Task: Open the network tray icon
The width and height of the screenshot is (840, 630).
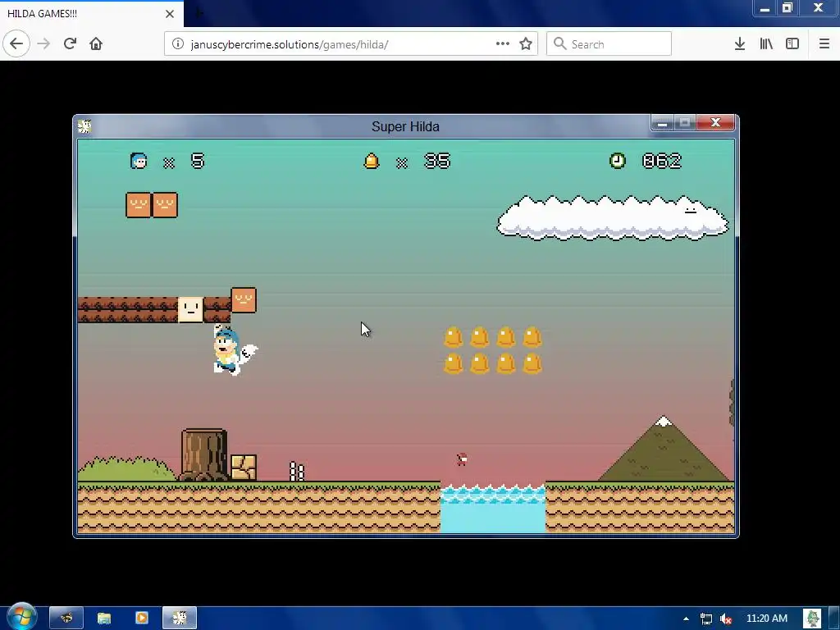Action: 706,619
